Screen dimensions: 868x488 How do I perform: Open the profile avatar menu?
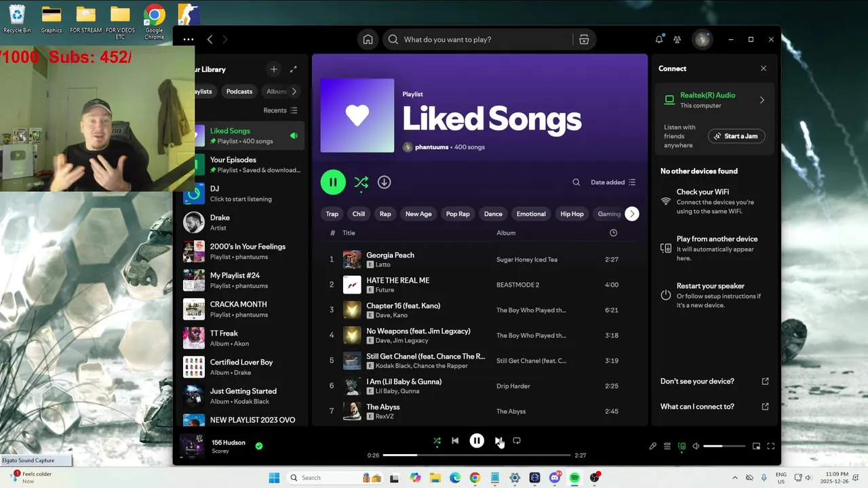(x=702, y=39)
